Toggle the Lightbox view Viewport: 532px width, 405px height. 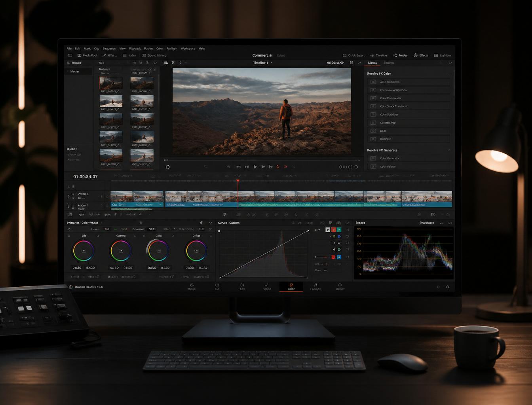click(443, 55)
